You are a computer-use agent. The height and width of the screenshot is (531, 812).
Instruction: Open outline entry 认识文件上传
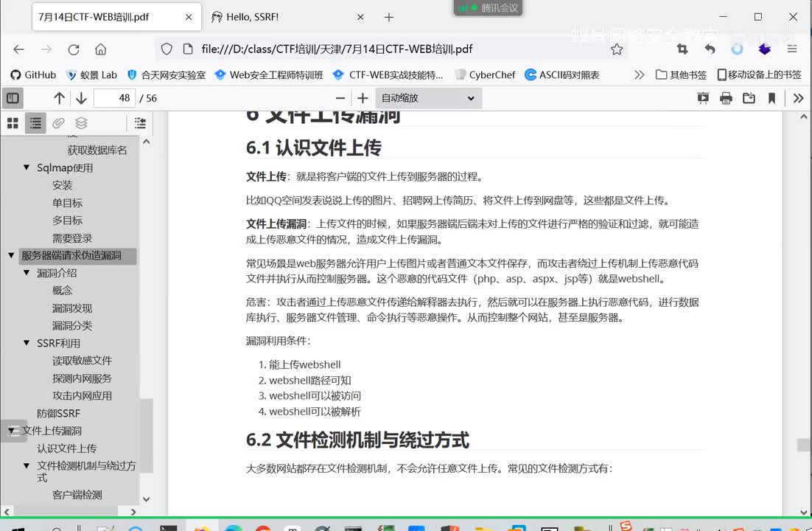click(67, 448)
